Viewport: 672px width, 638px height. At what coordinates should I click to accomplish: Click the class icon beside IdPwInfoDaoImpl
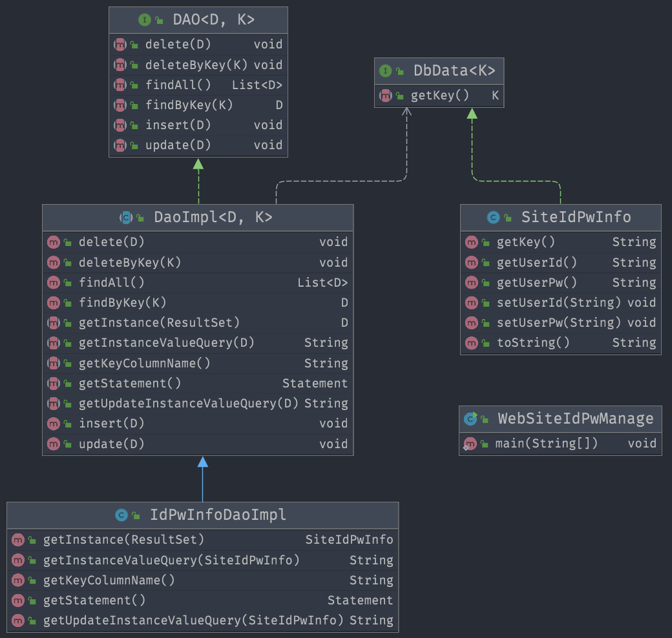point(121,515)
